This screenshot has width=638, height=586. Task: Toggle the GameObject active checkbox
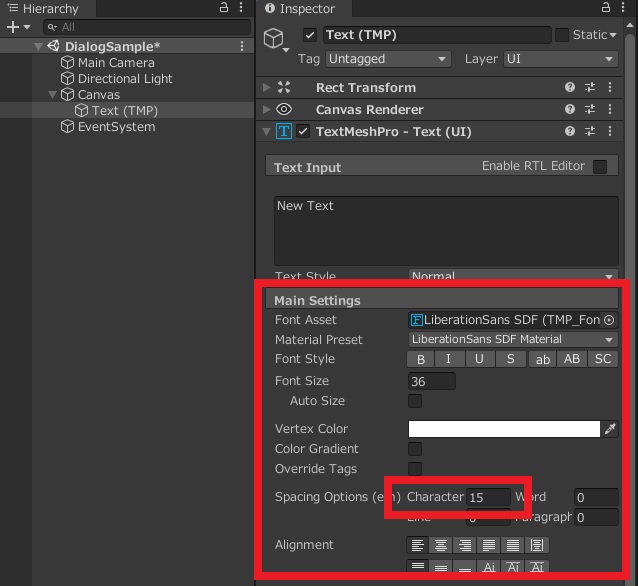(310, 35)
